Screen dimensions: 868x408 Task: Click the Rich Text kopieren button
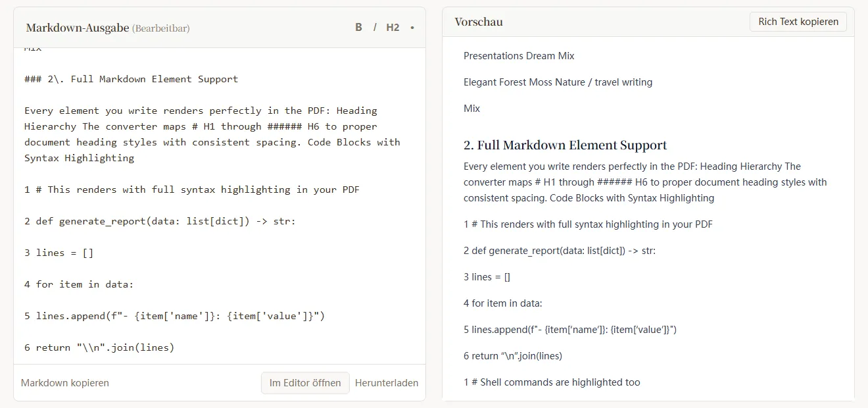pos(798,22)
